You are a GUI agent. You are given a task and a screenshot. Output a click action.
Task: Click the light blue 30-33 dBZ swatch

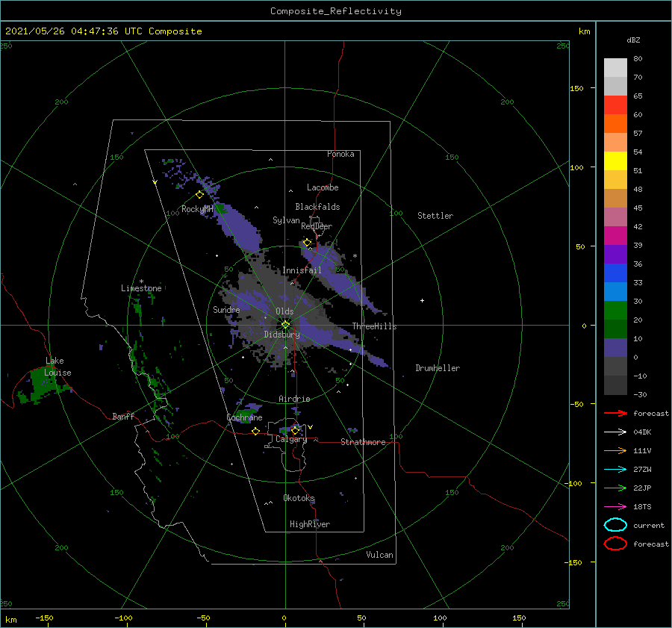tap(615, 292)
